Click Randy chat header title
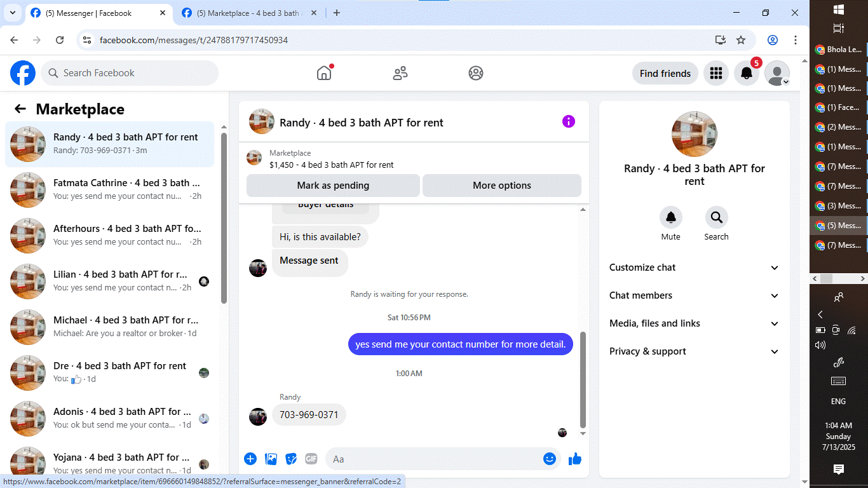Image resolution: width=868 pixels, height=488 pixels. 362,123
